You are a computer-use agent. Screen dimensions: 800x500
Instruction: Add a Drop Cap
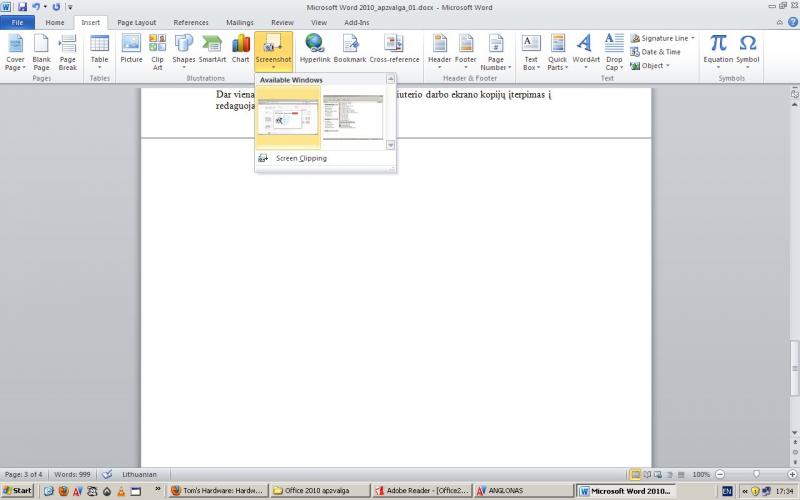614,53
